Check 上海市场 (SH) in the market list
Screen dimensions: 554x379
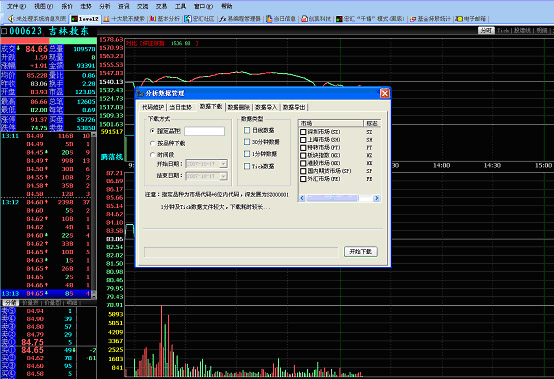[x=303, y=140]
